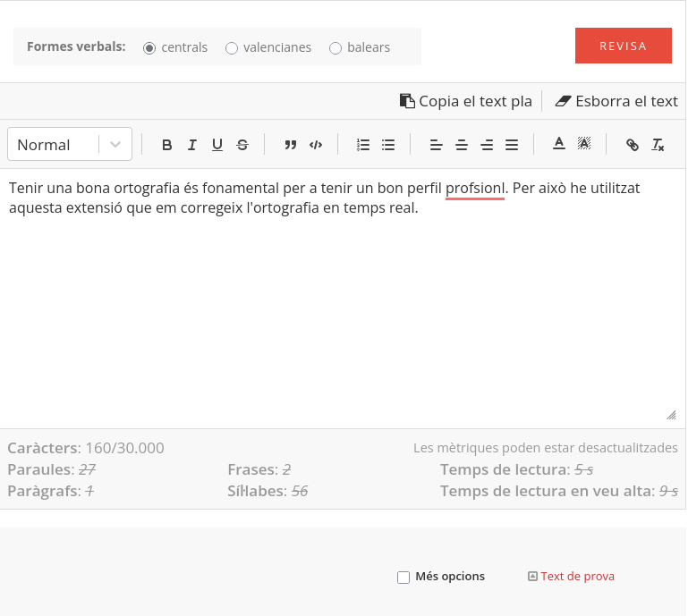Create a numbered list

pos(362,145)
